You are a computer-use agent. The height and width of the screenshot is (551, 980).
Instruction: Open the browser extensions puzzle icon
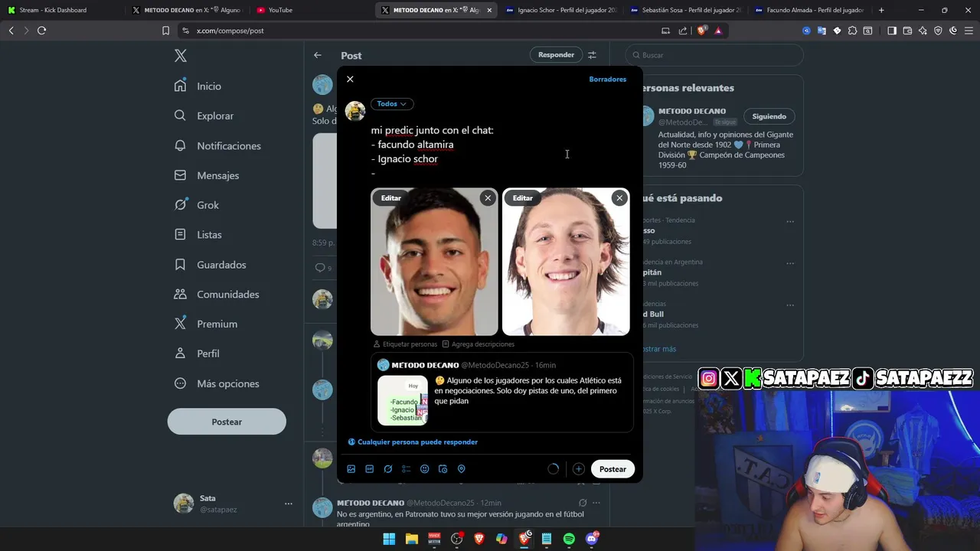pyautogui.click(x=852, y=31)
